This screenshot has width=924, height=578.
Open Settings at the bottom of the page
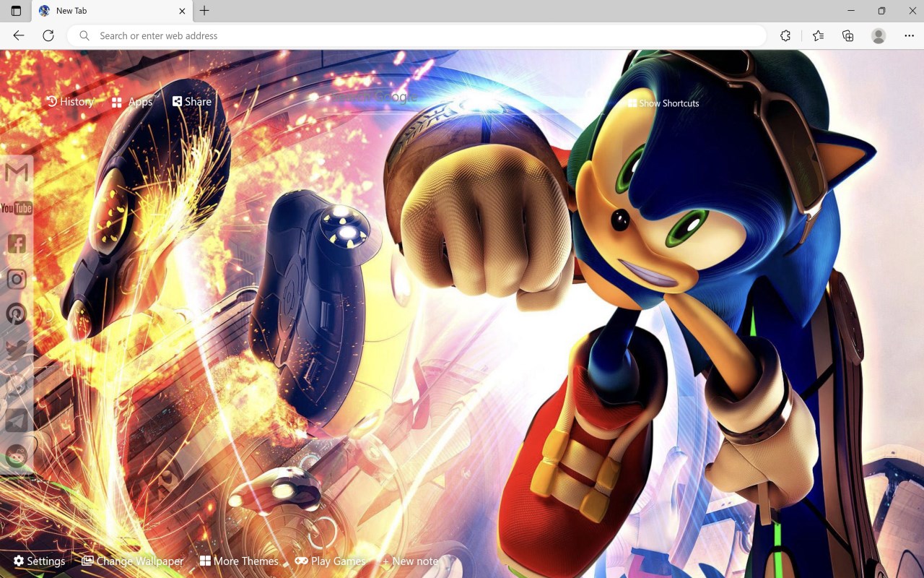39,561
